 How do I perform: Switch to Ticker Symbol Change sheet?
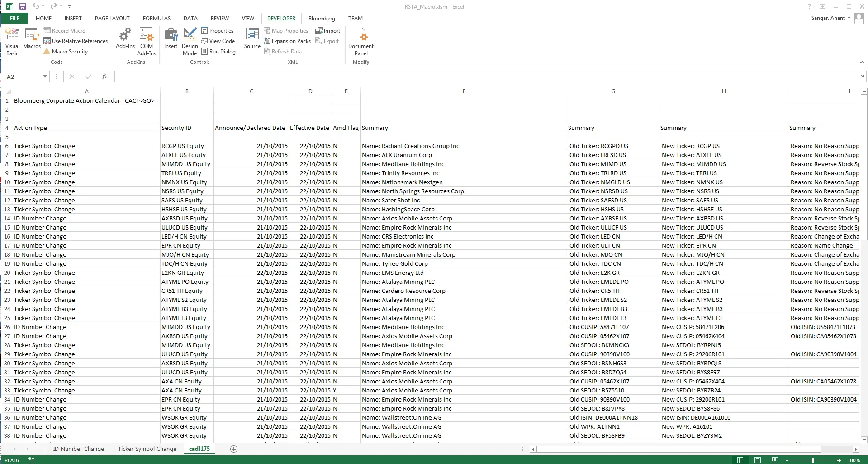(x=147, y=449)
